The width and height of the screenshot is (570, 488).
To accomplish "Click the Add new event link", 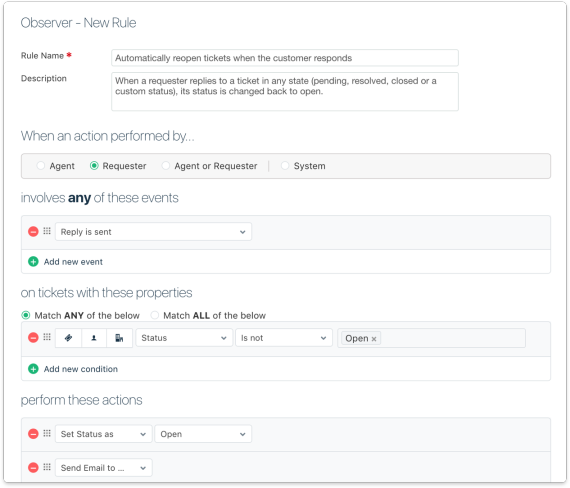I will (x=73, y=262).
